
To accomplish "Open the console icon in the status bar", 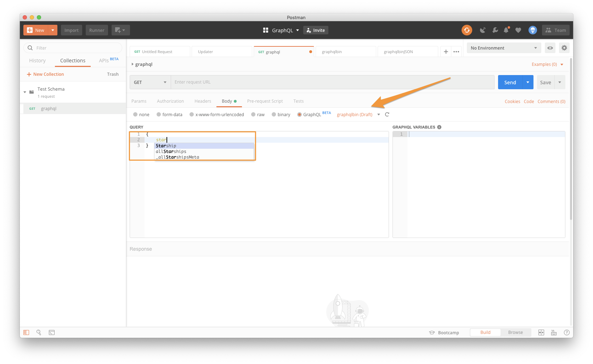I will (x=51, y=332).
